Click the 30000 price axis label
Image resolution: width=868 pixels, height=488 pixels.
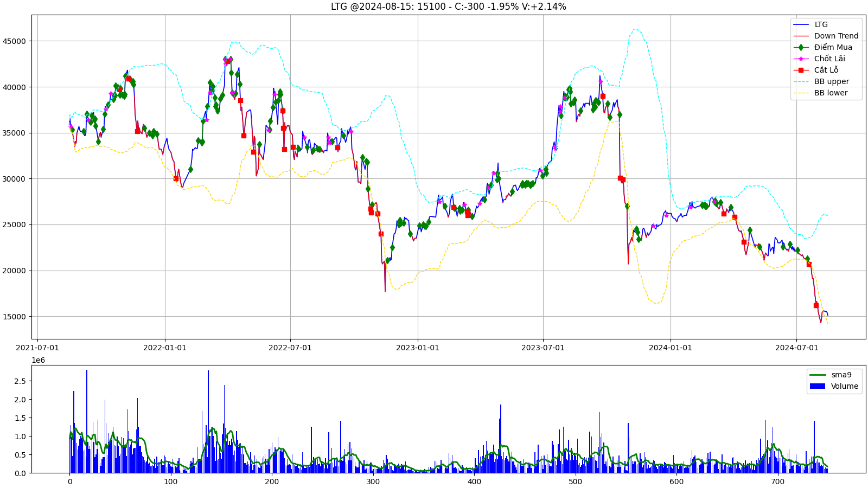pyautogui.click(x=14, y=179)
